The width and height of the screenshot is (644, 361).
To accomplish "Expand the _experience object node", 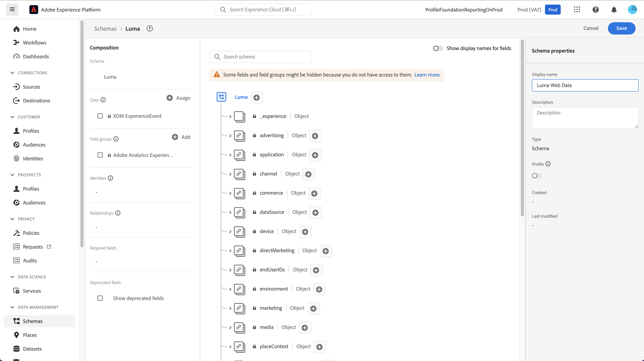I will pyautogui.click(x=230, y=116).
